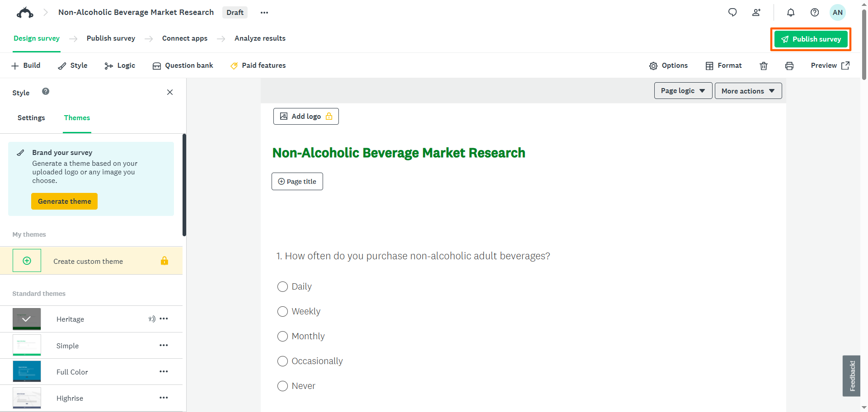Viewport: 868px width, 412px height.
Task: Go to the Analyze results step
Action: click(x=260, y=38)
